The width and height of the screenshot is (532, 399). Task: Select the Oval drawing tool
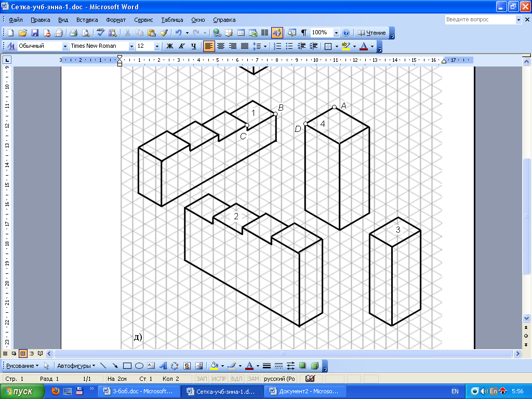[139, 366]
